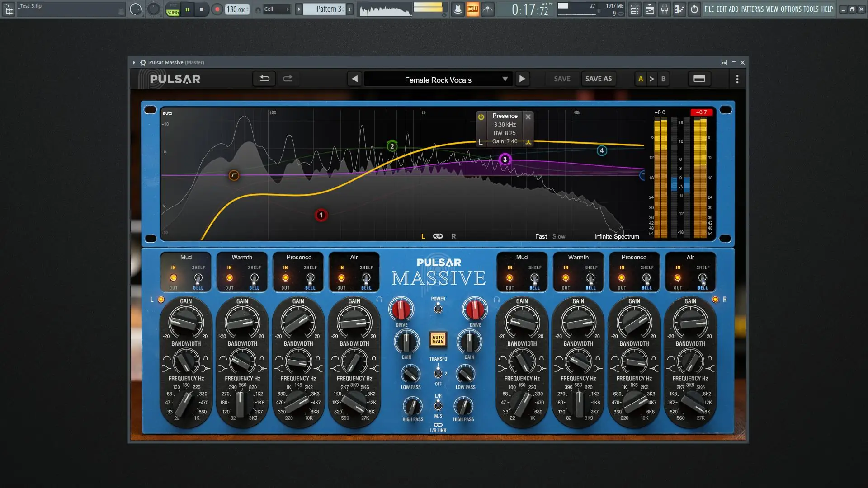This screenshot has width=868, height=488.
Task: Click the redo arrow in Pulsar header
Action: pos(288,79)
